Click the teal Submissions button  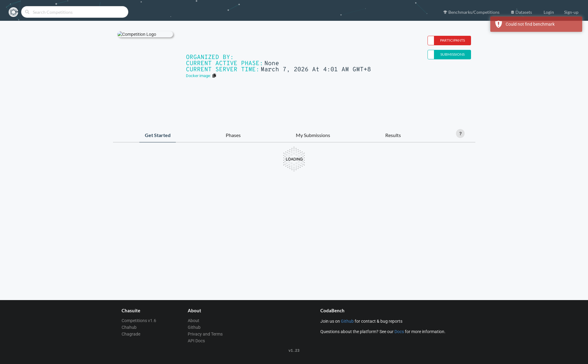coord(449,54)
